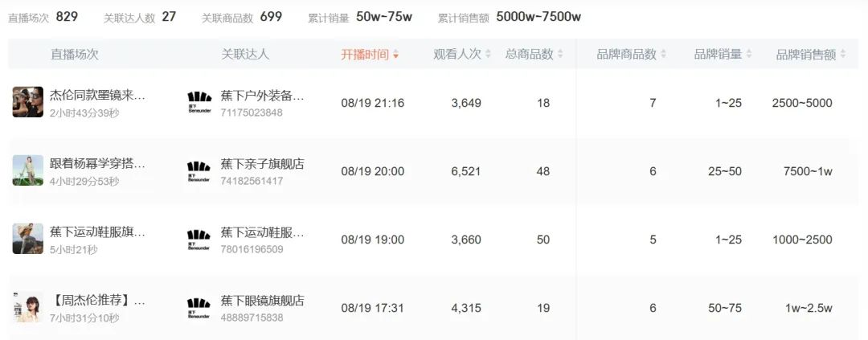Open thumbnail of 【周杰伦推荐】 livestream
The height and width of the screenshot is (340, 868).
click(27, 307)
